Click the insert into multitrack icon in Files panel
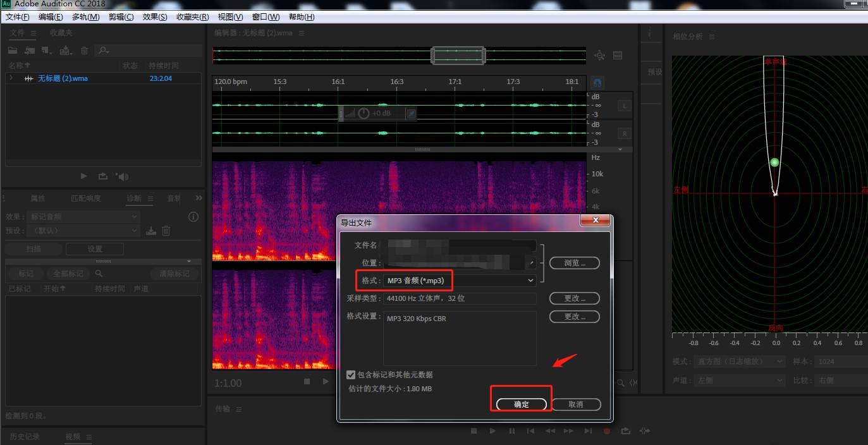Screen dimensions: 868x445 pos(65,51)
